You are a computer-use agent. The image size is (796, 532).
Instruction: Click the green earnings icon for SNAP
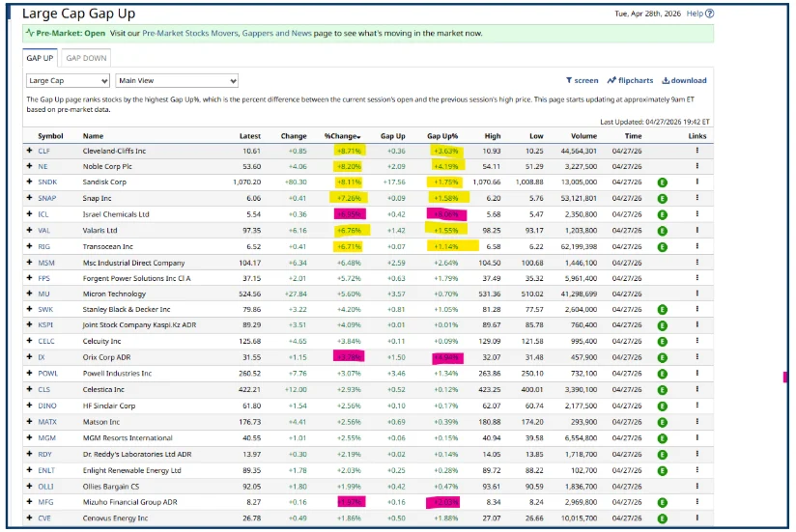click(662, 199)
